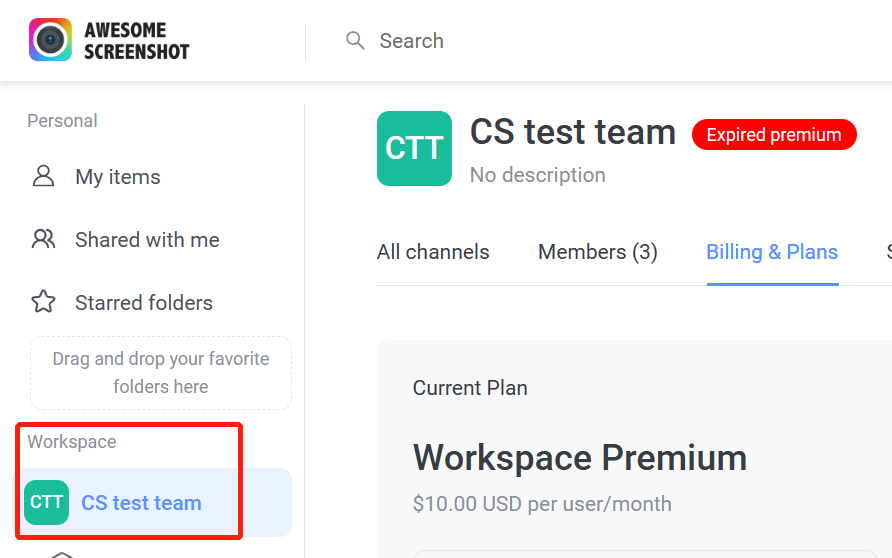Click the people icon beside Shared with me
892x558 pixels.
(43, 239)
